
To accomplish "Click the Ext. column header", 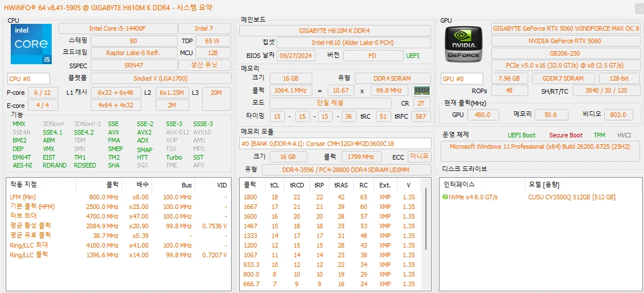I will click(x=385, y=185).
